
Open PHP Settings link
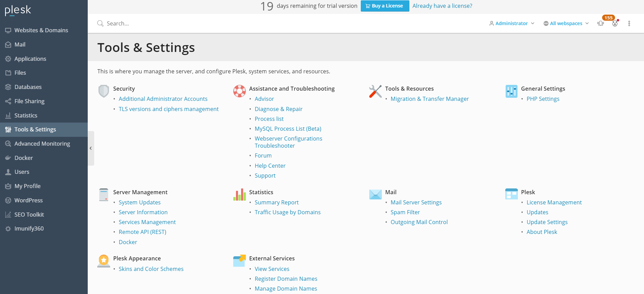(543, 99)
